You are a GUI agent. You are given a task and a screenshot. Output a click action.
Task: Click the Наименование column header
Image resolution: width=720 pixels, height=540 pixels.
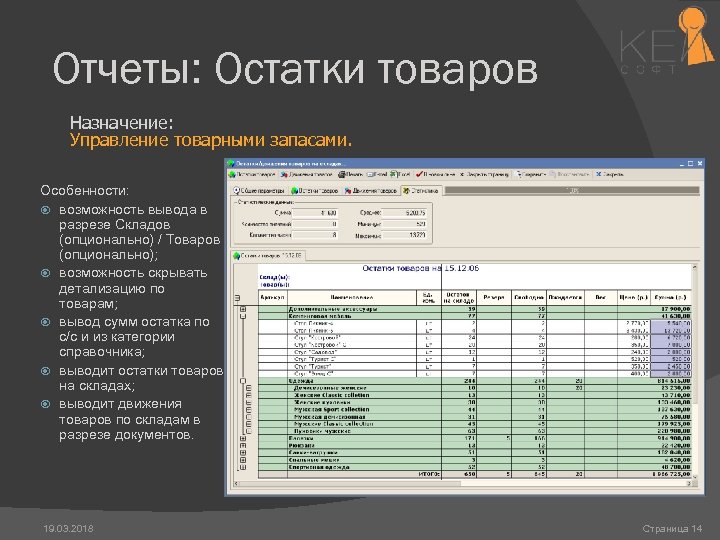(x=352, y=298)
